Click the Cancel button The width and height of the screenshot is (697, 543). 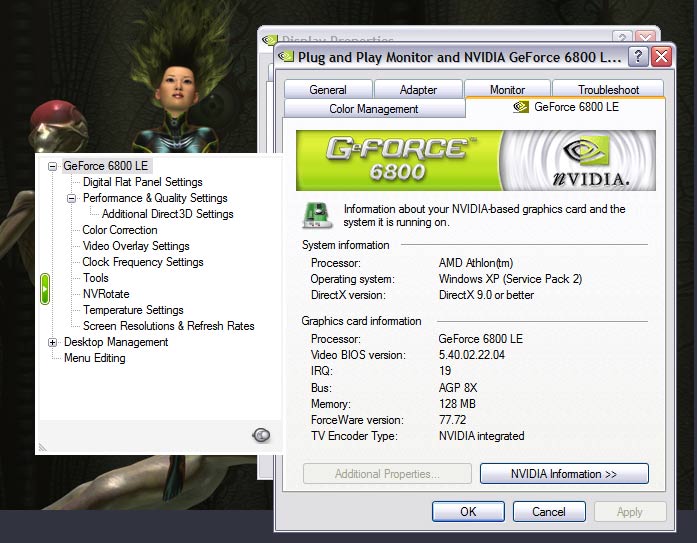(x=549, y=511)
